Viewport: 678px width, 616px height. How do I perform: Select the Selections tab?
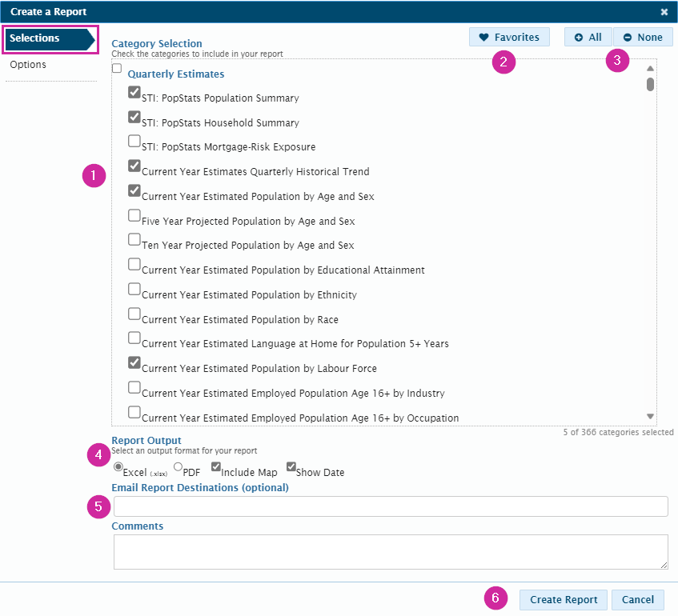click(34, 38)
